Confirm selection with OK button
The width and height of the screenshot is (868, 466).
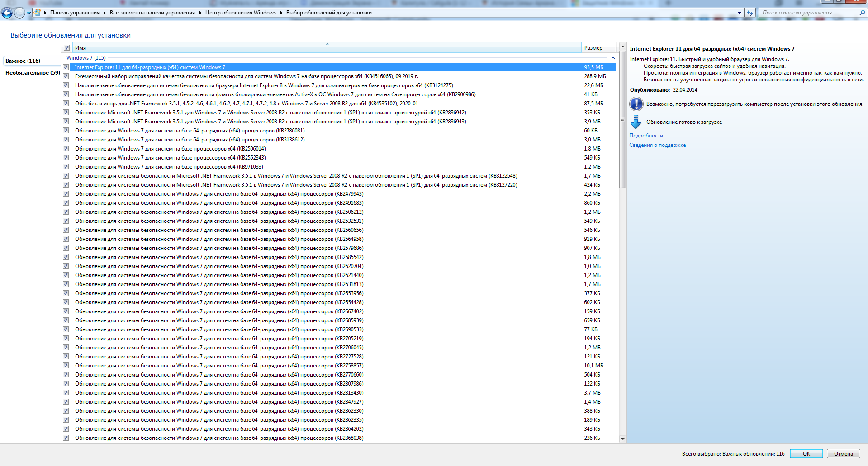806,454
